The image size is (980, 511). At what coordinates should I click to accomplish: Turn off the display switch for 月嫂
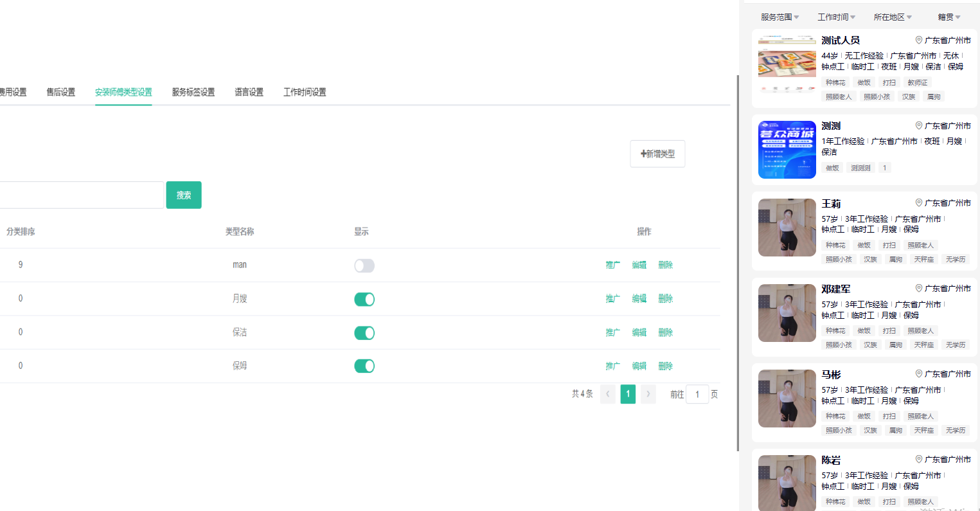[x=364, y=299]
